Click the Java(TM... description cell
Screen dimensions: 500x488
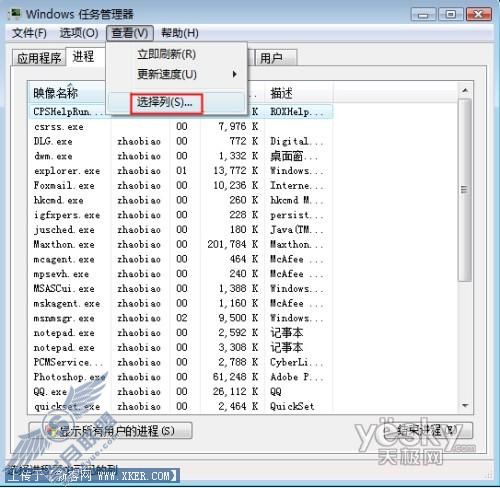tap(297, 230)
